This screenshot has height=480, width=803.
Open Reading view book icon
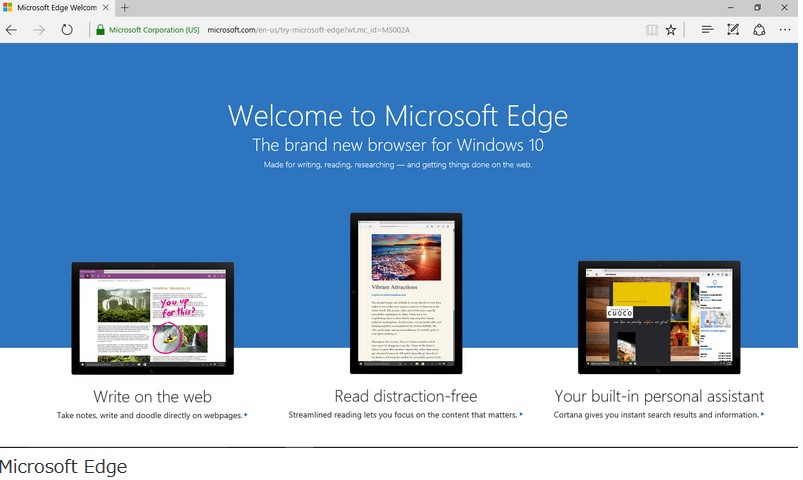[652, 30]
